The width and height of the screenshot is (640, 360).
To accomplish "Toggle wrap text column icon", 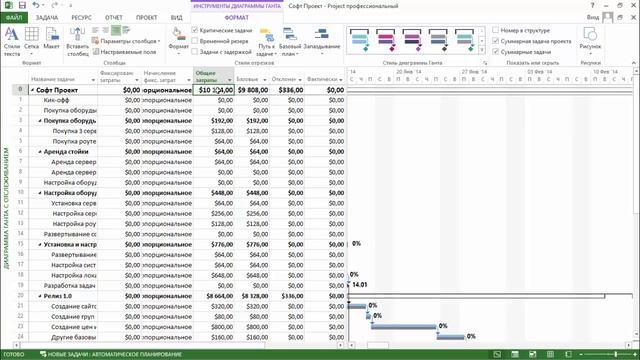I will click(x=126, y=30).
